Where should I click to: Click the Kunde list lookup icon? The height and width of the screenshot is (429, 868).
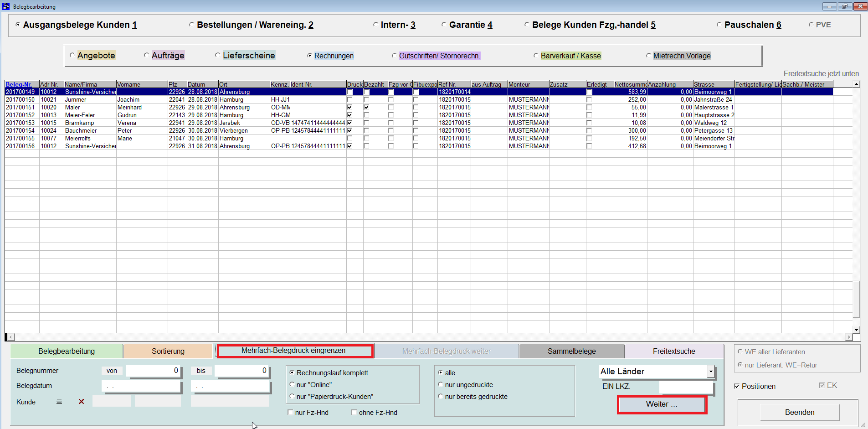(x=59, y=402)
